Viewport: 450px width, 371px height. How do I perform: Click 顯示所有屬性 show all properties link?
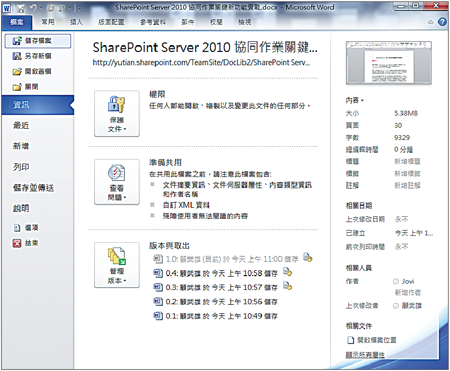pyautogui.click(x=365, y=355)
